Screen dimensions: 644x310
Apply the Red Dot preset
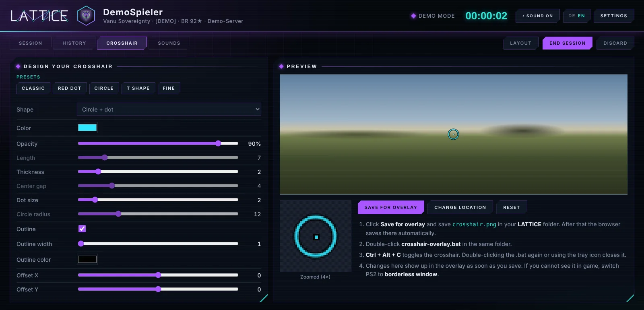[70, 88]
